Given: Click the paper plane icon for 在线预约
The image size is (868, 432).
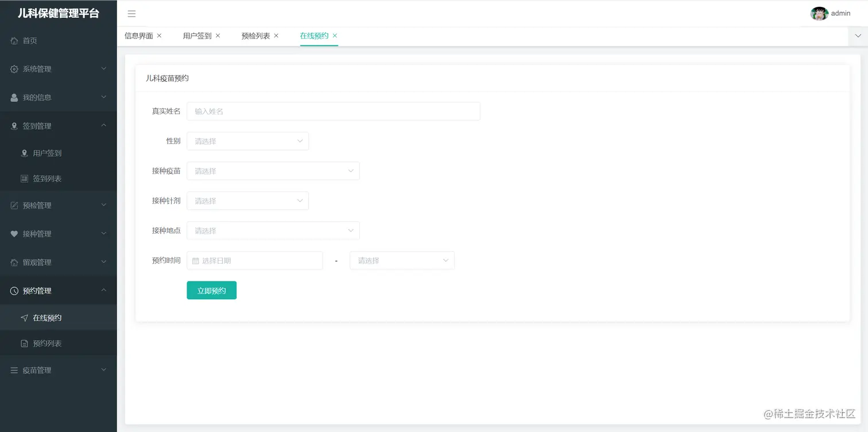Looking at the screenshot, I should point(24,318).
